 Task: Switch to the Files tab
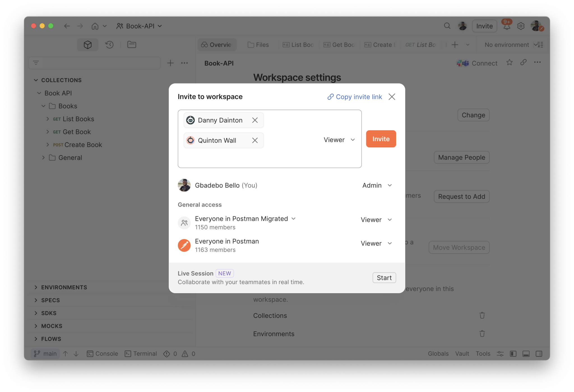coord(258,45)
